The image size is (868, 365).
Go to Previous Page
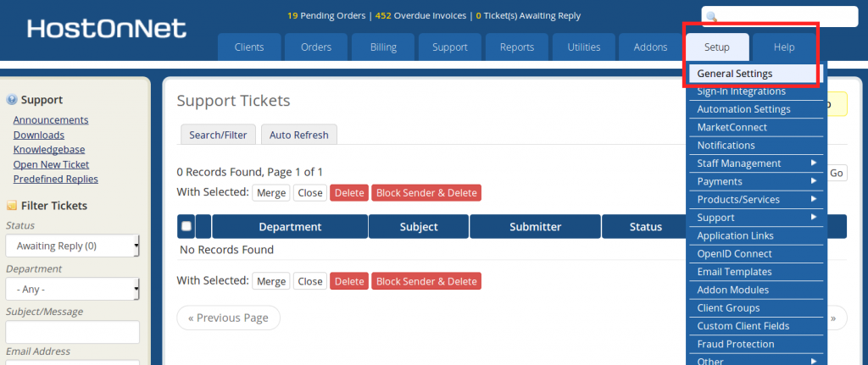pyautogui.click(x=228, y=318)
